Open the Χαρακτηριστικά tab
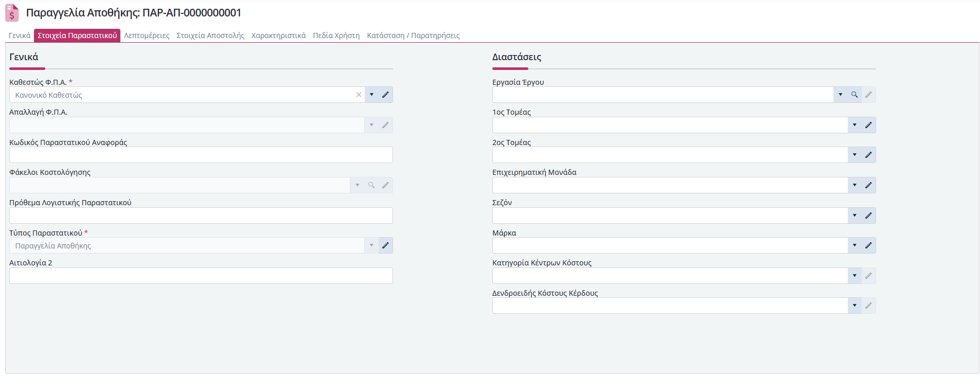The width and height of the screenshot is (980, 377). (x=278, y=35)
